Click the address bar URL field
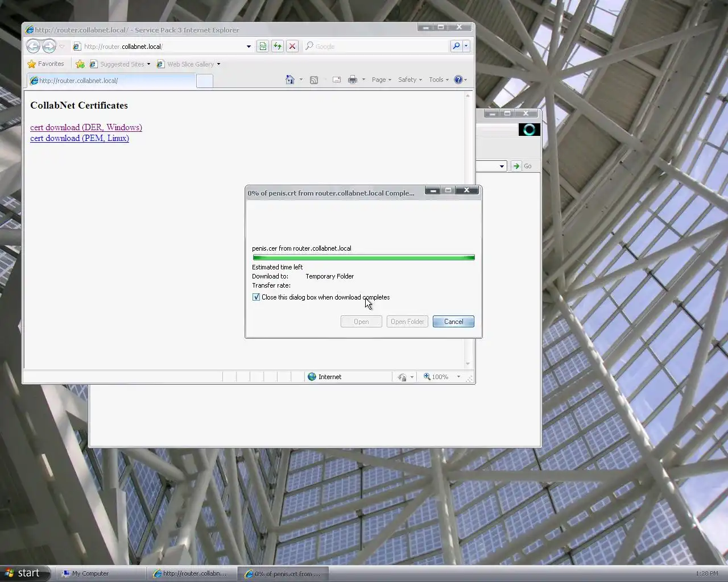The width and height of the screenshot is (728, 582). tap(158, 47)
